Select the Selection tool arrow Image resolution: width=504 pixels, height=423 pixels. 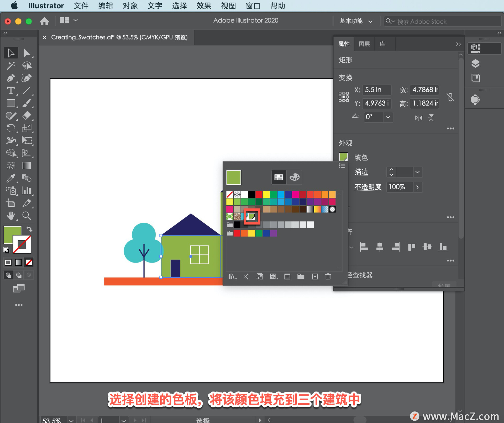click(x=11, y=53)
